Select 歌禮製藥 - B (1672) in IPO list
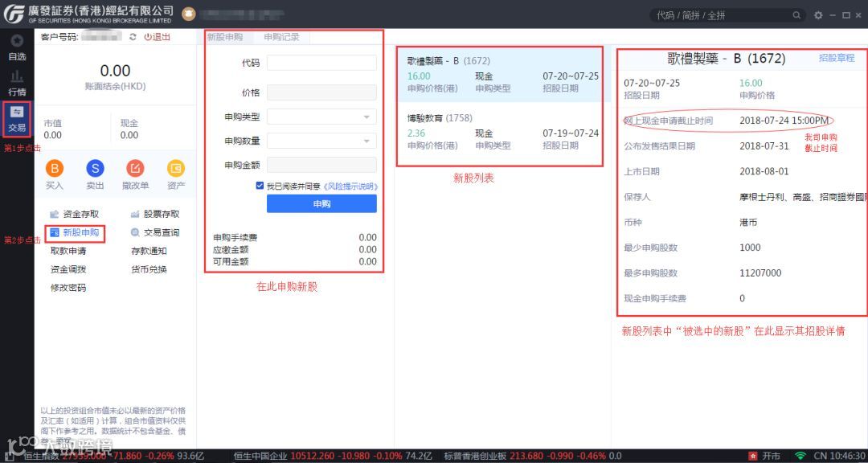The width and height of the screenshot is (868, 463). tap(502, 75)
